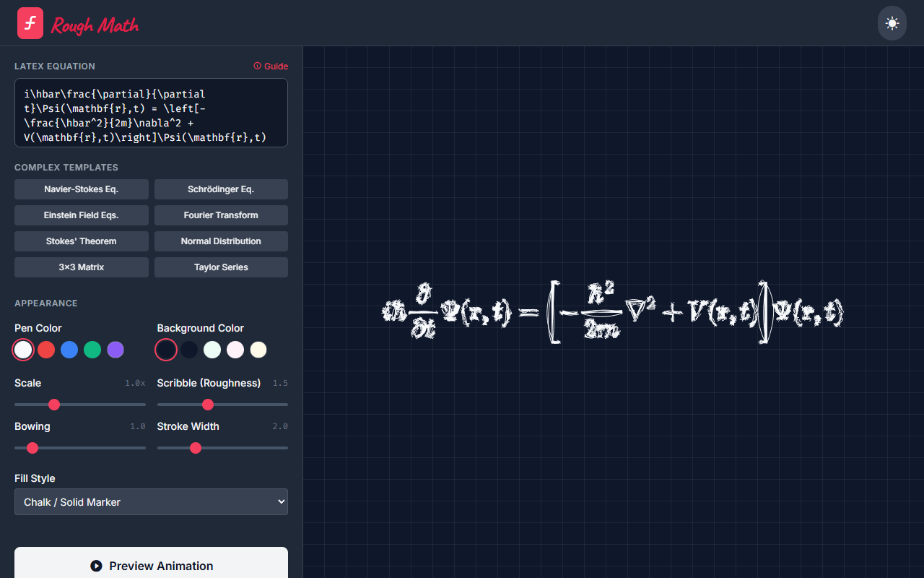Toggle light mode with the sun icon
The height and width of the screenshot is (578, 924).
[892, 22]
